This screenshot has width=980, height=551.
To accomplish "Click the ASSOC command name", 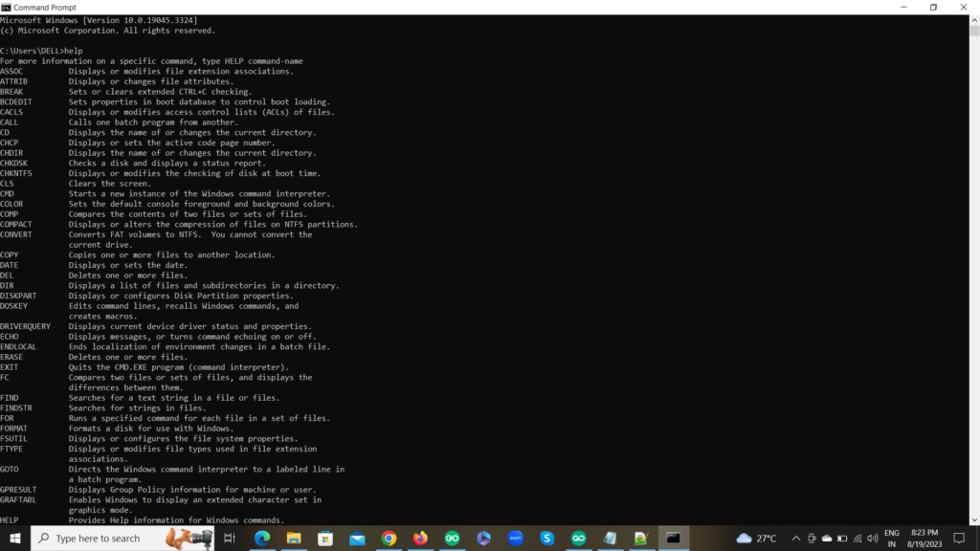I will [x=11, y=71].
